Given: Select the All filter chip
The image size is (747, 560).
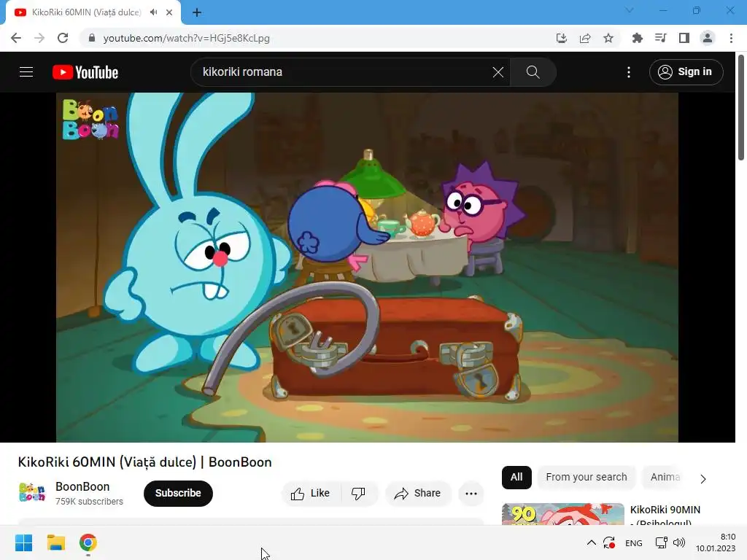Looking at the screenshot, I should (516, 477).
